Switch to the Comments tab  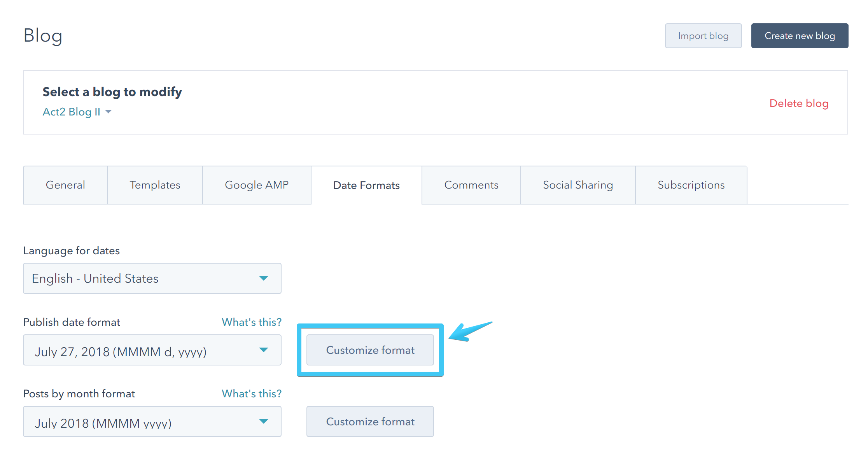[471, 185]
